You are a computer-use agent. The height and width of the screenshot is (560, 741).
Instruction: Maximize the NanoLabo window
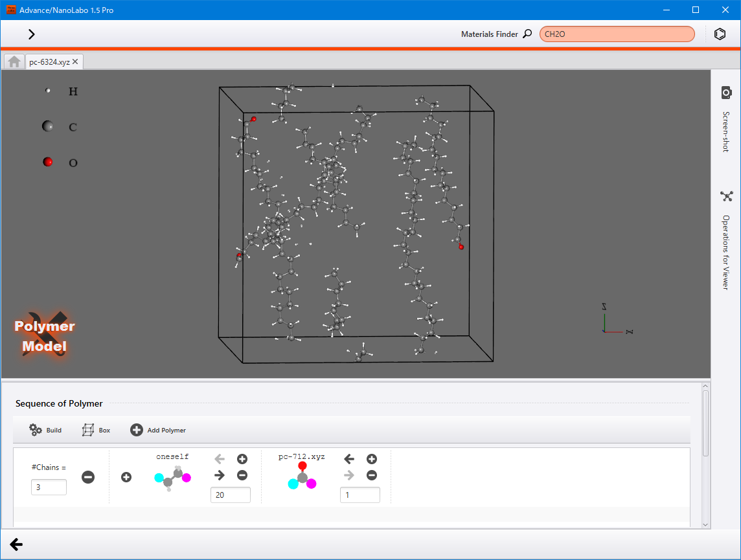696,10
